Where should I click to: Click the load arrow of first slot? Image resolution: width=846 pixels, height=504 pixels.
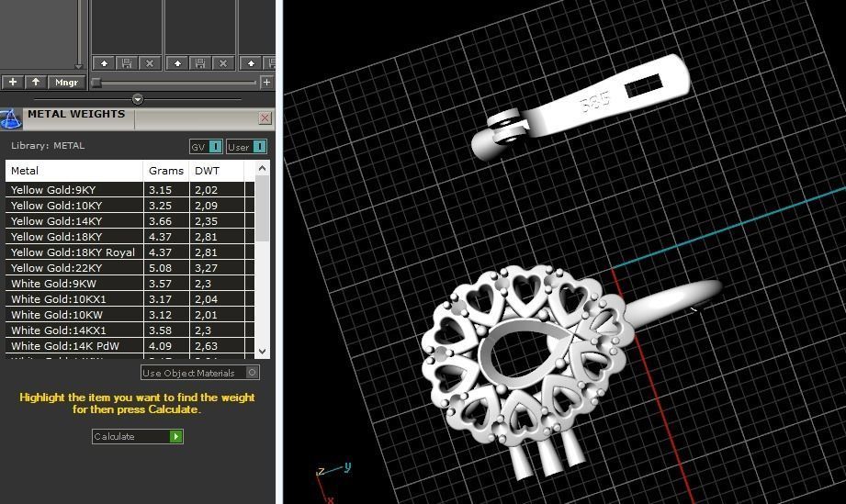coord(104,63)
